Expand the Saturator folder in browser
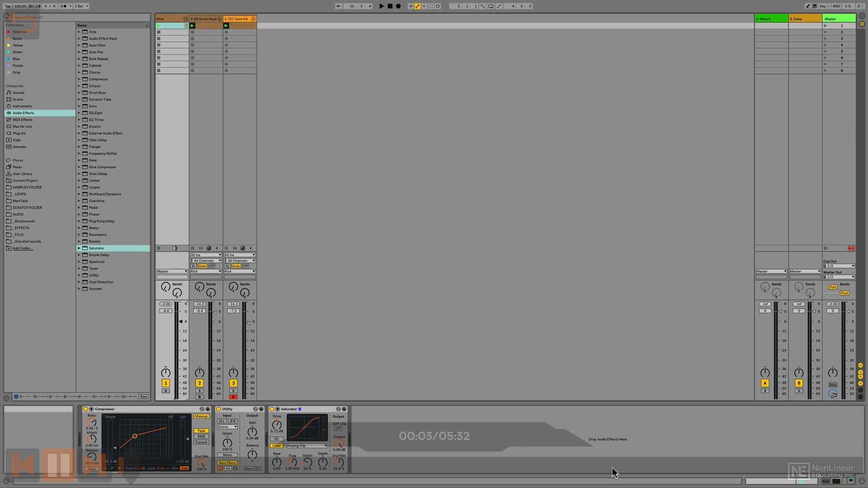This screenshot has width=868, height=488. pyautogui.click(x=79, y=248)
